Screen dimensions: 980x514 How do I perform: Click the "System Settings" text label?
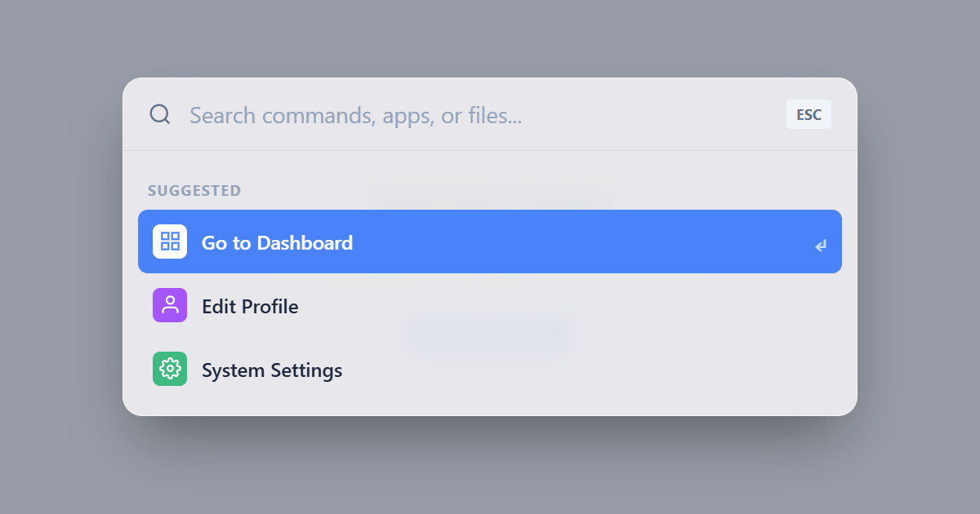pyautogui.click(x=272, y=370)
